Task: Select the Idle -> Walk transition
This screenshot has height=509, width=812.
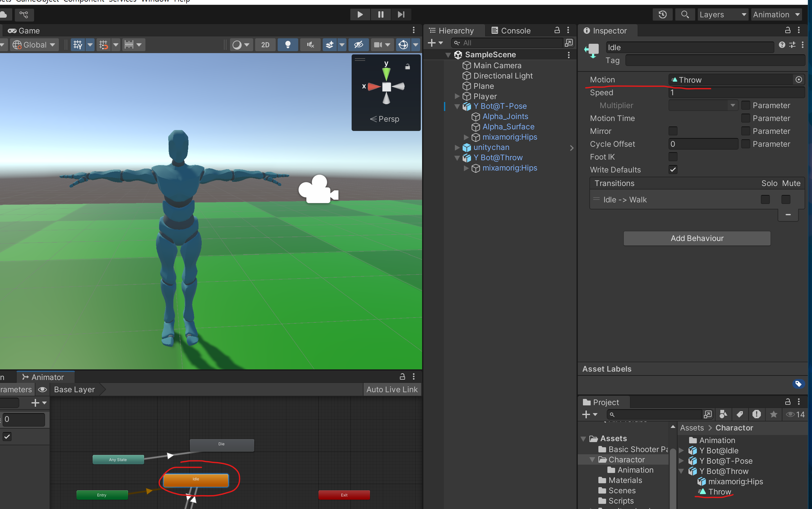Action: (624, 199)
